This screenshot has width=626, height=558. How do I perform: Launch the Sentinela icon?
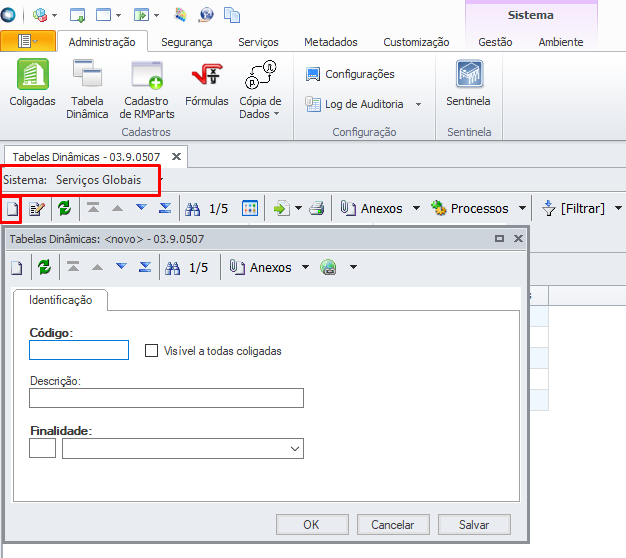pos(469,84)
